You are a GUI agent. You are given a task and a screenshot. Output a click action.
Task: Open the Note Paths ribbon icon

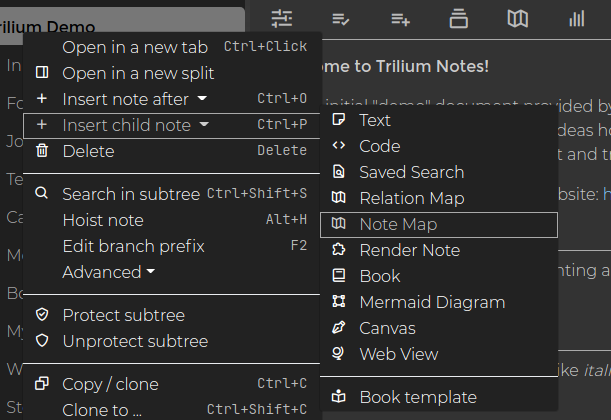[x=459, y=18]
